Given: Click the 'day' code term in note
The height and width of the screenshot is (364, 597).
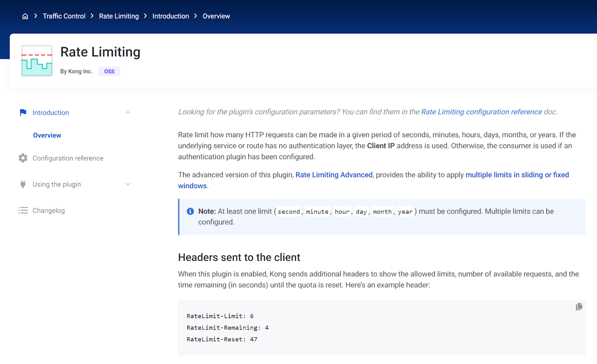Looking at the screenshot, I should [x=361, y=211].
